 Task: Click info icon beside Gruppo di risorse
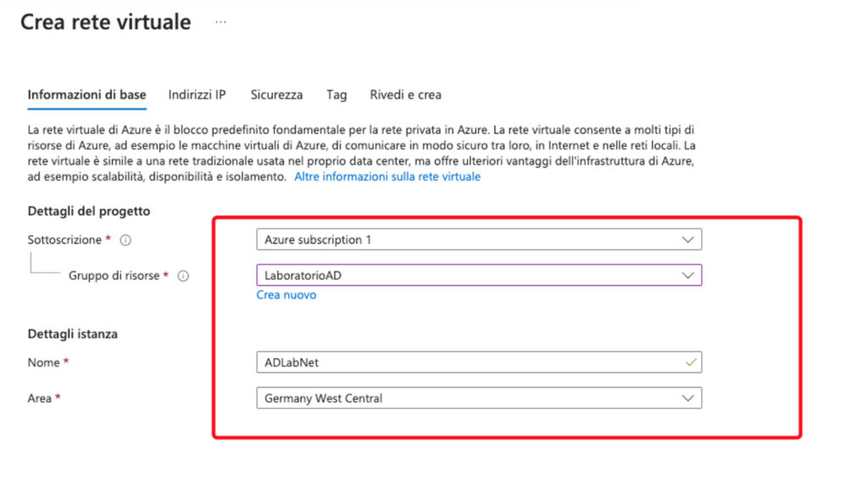pyautogui.click(x=183, y=276)
